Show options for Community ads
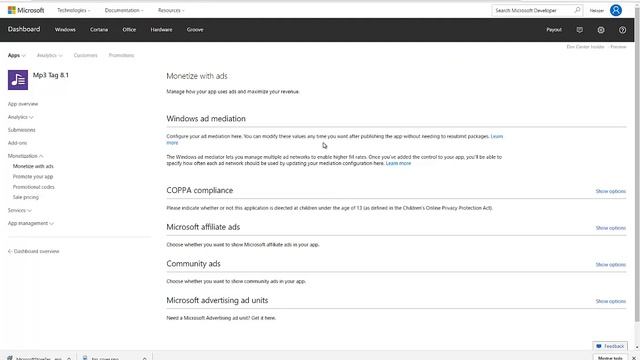Viewport: 640px width, 360px height. click(x=610, y=265)
